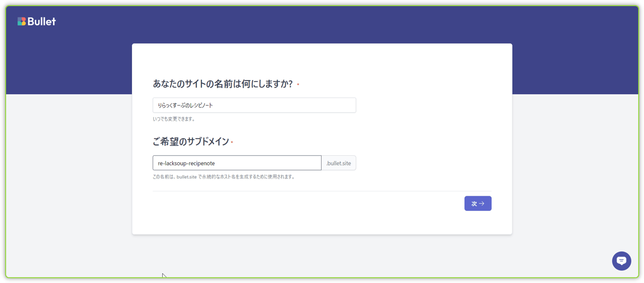This screenshot has height=283, width=644.
Task: Focus the subdomain input with re-lacksoup-recipenote
Action: [x=237, y=163]
